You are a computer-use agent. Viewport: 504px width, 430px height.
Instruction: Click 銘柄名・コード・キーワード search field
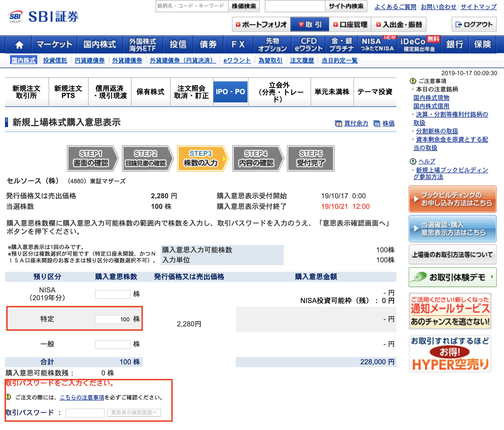point(192,6)
